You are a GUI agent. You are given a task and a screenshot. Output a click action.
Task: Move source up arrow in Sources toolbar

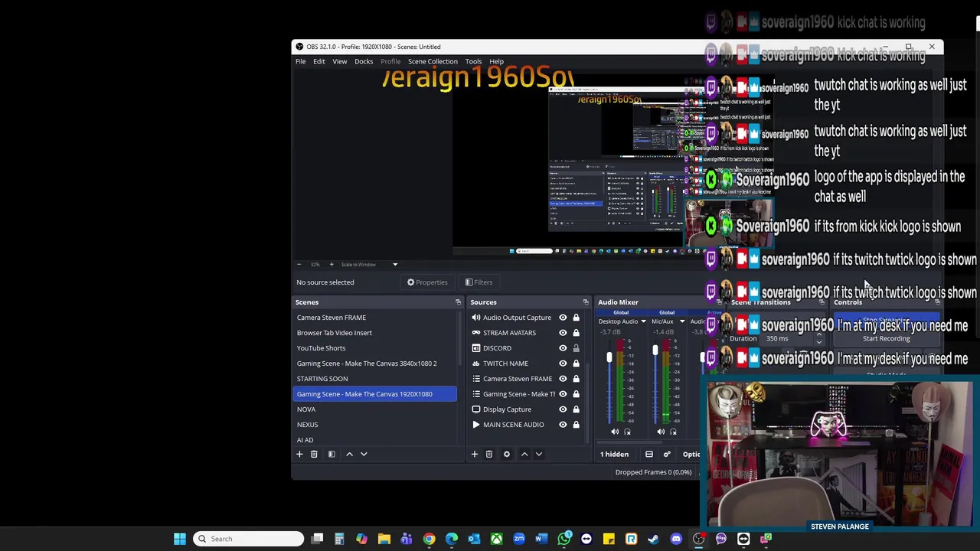[x=524, y=455]
